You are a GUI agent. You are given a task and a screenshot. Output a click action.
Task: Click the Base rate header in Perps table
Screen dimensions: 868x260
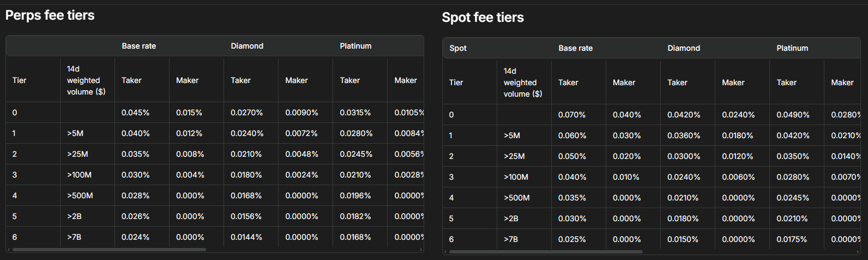point(138,46)
